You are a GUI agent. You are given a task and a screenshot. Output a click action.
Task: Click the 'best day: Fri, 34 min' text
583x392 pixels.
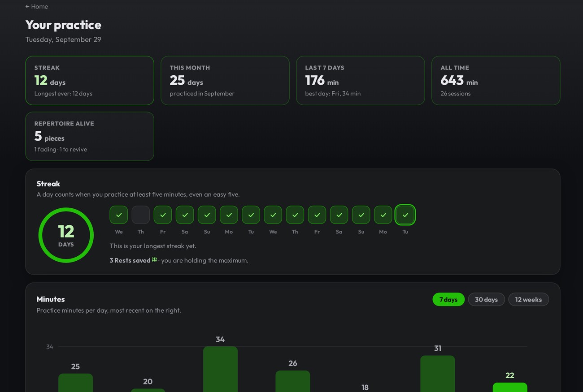[x=333, y=94]
